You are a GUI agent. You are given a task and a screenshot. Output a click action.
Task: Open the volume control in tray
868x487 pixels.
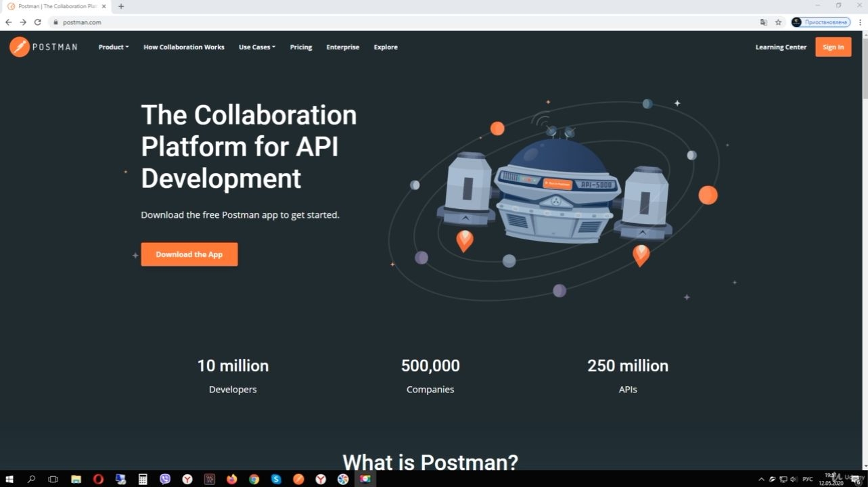point(794,479)
